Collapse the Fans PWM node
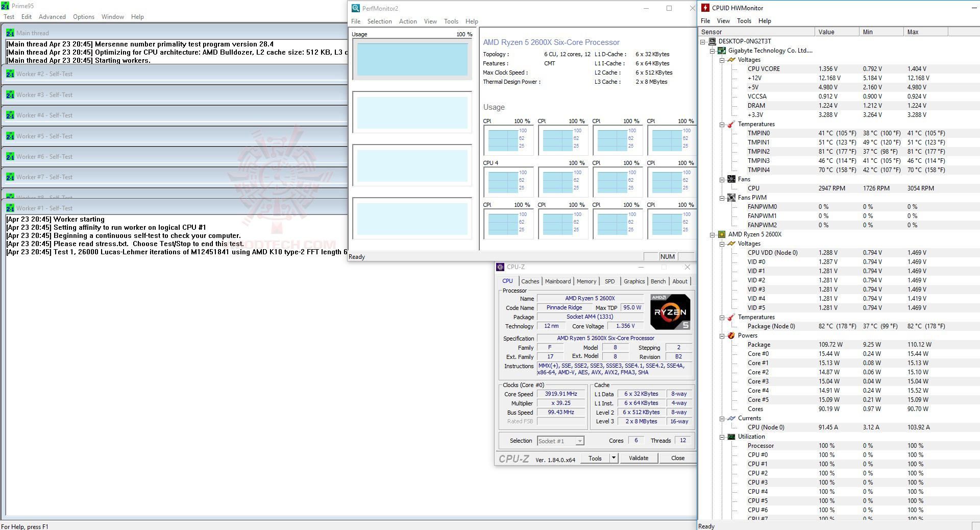Image resolution: width=980 pixels, height=530 pixels. pos(722,198)
